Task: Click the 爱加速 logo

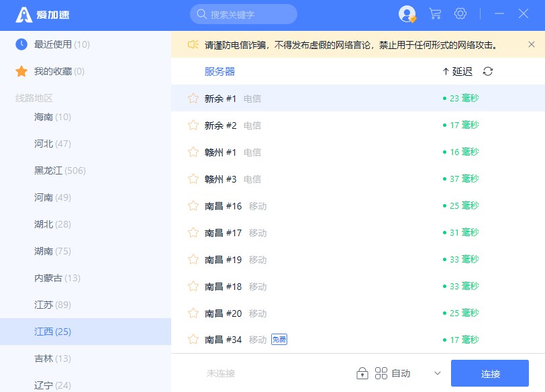Action: coord(42,15)
